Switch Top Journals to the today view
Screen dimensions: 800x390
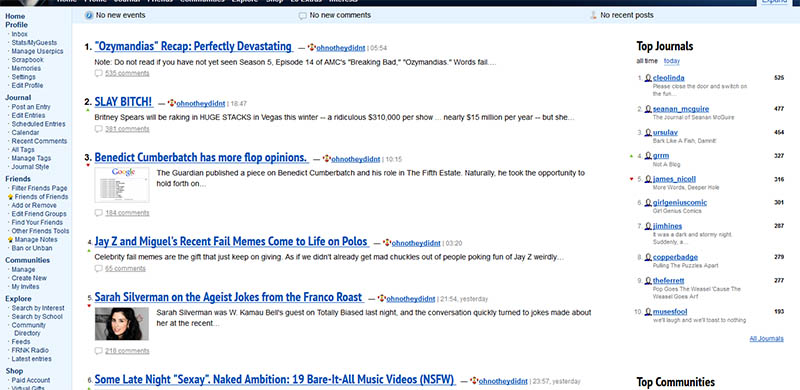pyautogui.click(x=671, y=61)
